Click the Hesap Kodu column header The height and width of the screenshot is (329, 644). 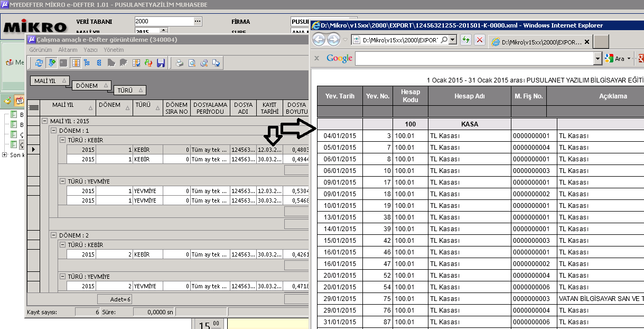(410, 96)
